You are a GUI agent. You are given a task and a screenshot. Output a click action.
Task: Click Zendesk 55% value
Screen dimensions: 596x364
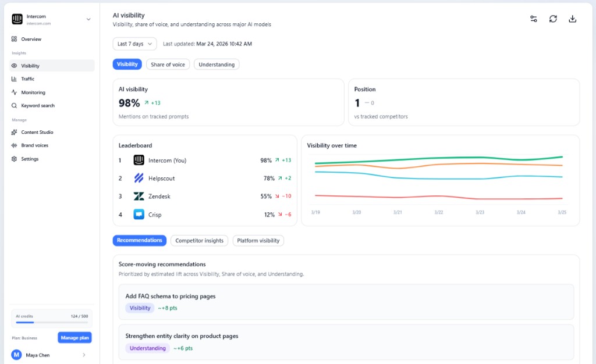tap(266, 196)
